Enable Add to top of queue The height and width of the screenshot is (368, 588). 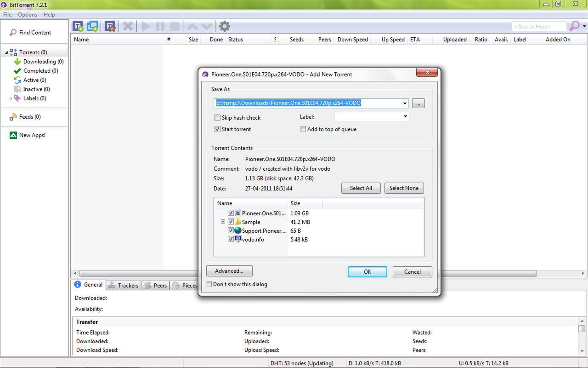click(x=303, y=129)
